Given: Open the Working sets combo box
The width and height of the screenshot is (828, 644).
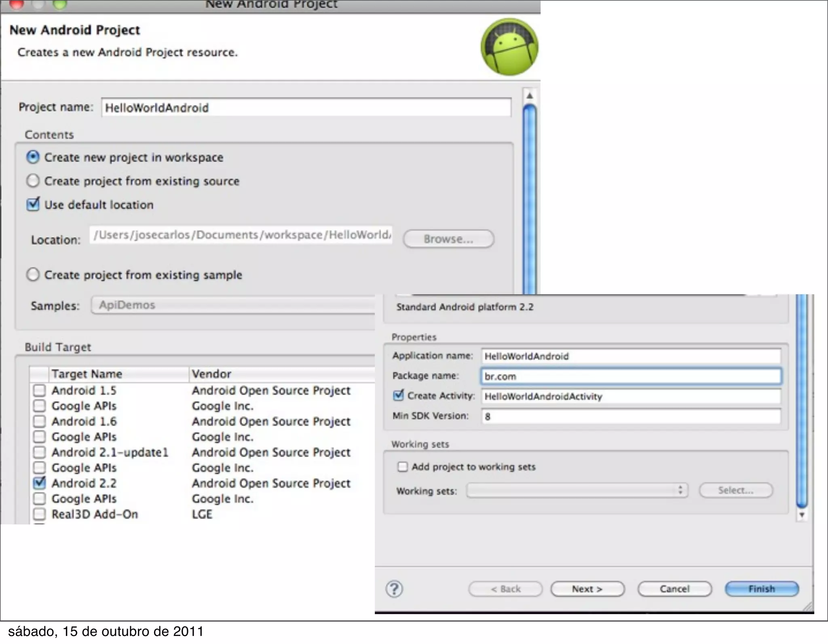Looking at the screenshot, I should coord(577,490).
